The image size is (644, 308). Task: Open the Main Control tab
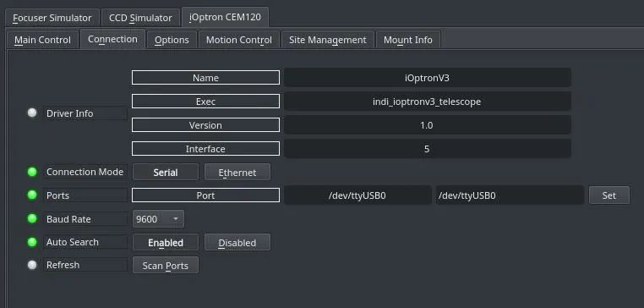43,40
